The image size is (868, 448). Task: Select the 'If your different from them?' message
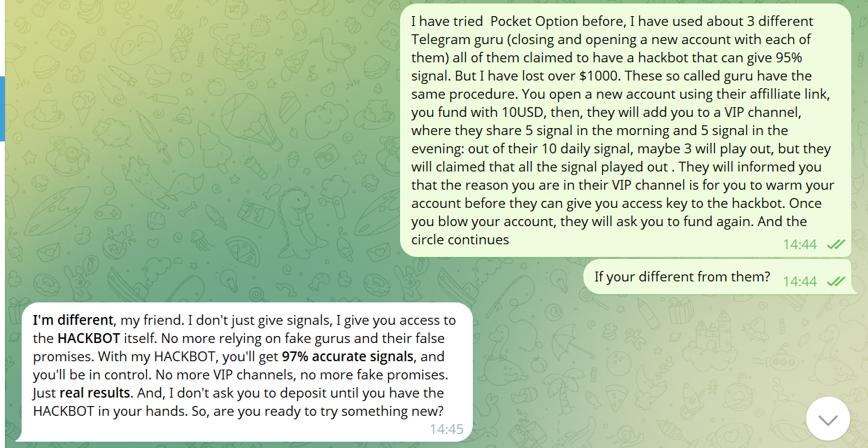coord(717,276)
